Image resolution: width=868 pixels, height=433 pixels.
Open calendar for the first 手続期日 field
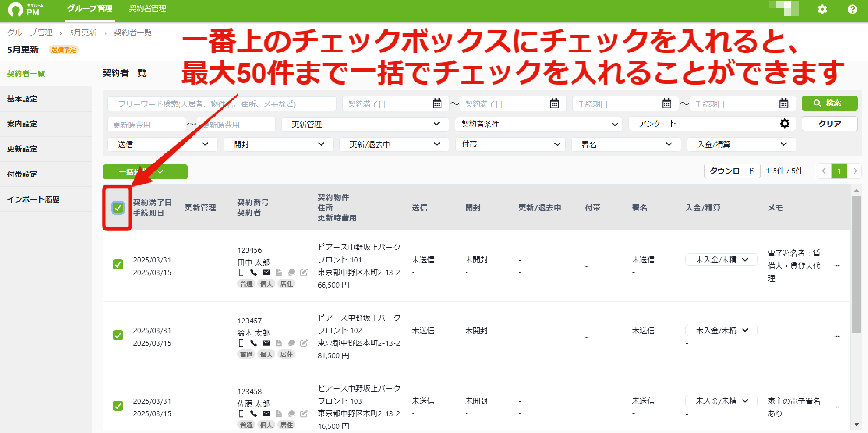tap(666, 104)
